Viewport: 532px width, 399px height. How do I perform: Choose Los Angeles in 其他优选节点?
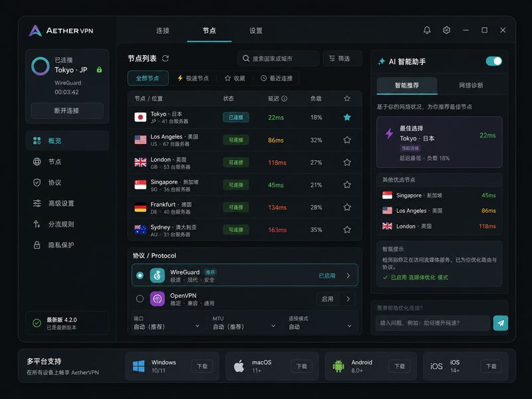(x=440, y=210)
